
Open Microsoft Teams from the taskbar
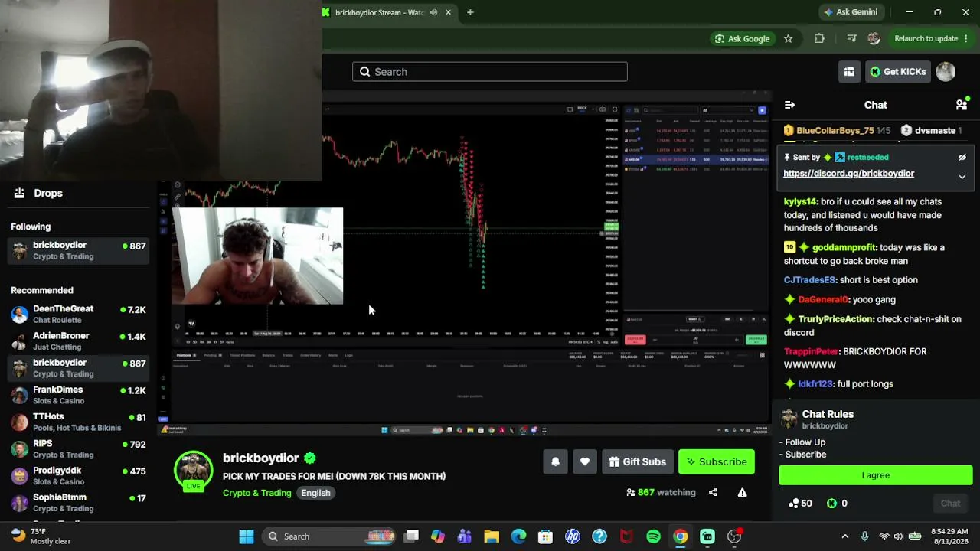point(465,536)
